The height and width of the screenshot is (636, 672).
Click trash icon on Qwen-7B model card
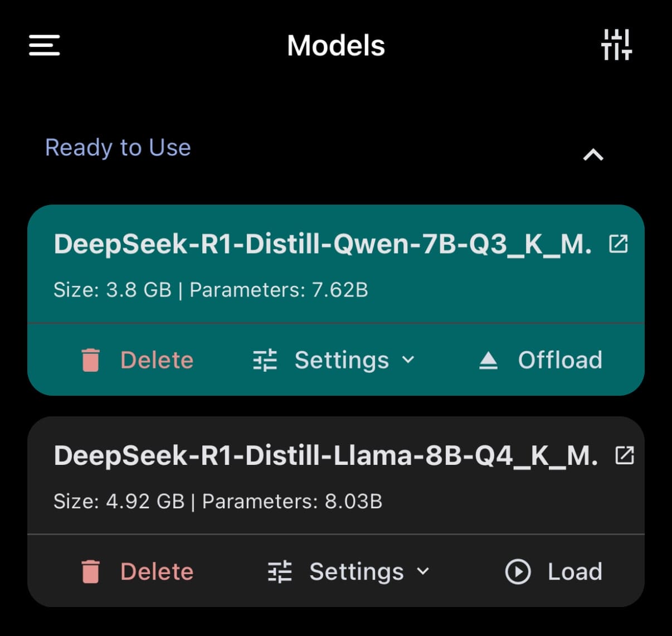pyautogui.click(x=90, y=360)
